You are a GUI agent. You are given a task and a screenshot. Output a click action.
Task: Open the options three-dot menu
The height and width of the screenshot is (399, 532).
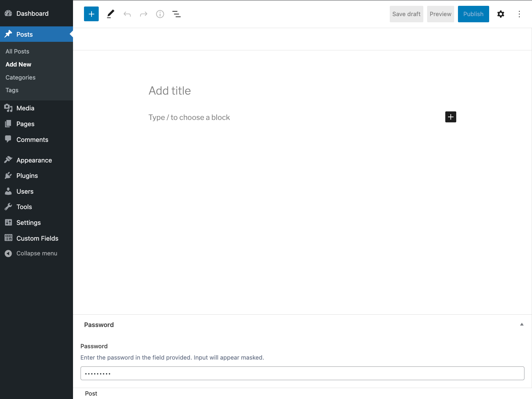519,14
